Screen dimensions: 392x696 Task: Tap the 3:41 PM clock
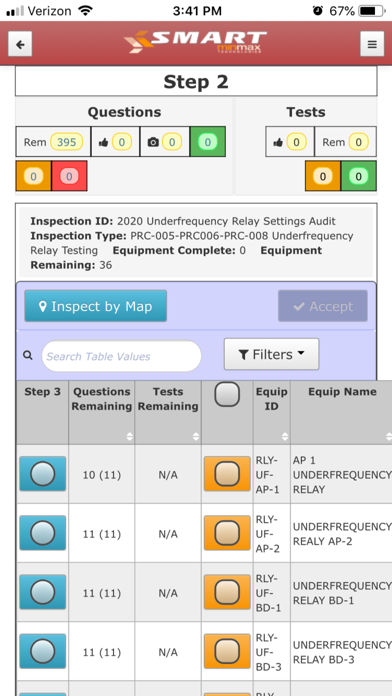[x=197, y=12]
